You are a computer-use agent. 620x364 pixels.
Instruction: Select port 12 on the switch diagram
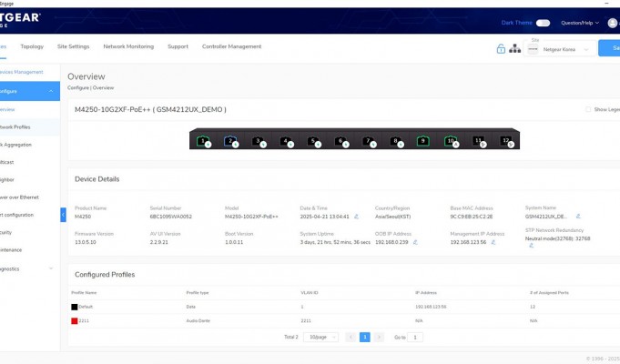[505, 141]
